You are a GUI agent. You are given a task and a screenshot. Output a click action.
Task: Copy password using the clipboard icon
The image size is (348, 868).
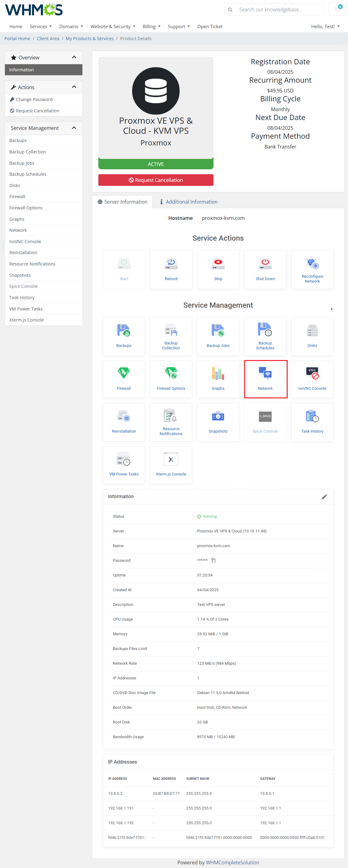point(214,560)
